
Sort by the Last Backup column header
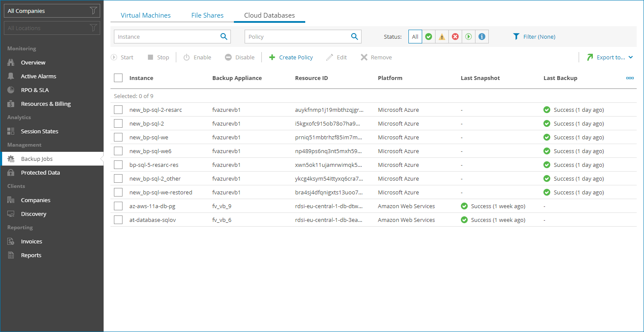pyautogui.click(x=560, y=78)
